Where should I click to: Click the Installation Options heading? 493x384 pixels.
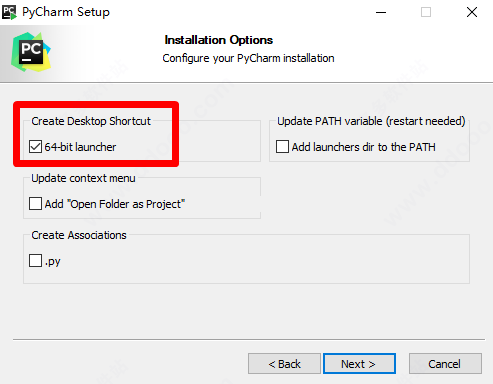coord(219,40)
